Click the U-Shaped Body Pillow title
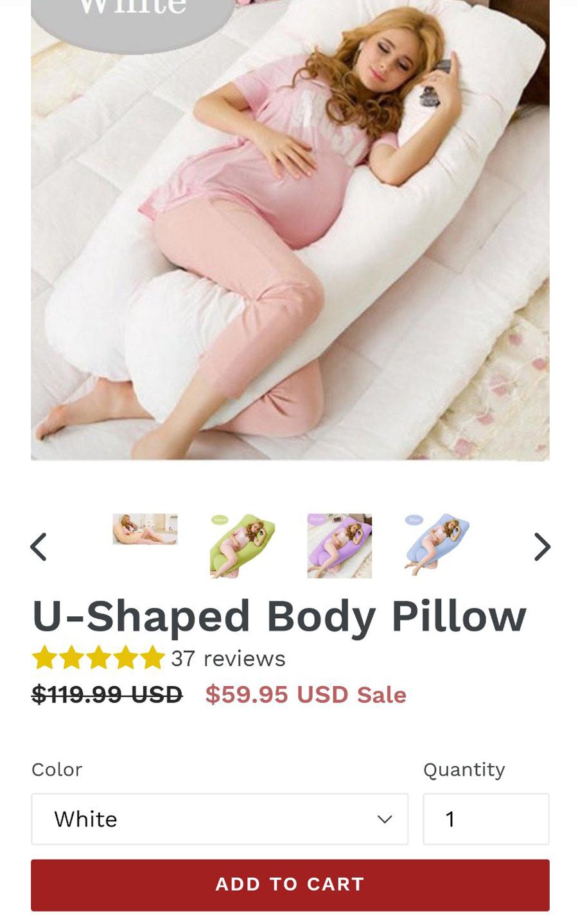 coord(279,616)
